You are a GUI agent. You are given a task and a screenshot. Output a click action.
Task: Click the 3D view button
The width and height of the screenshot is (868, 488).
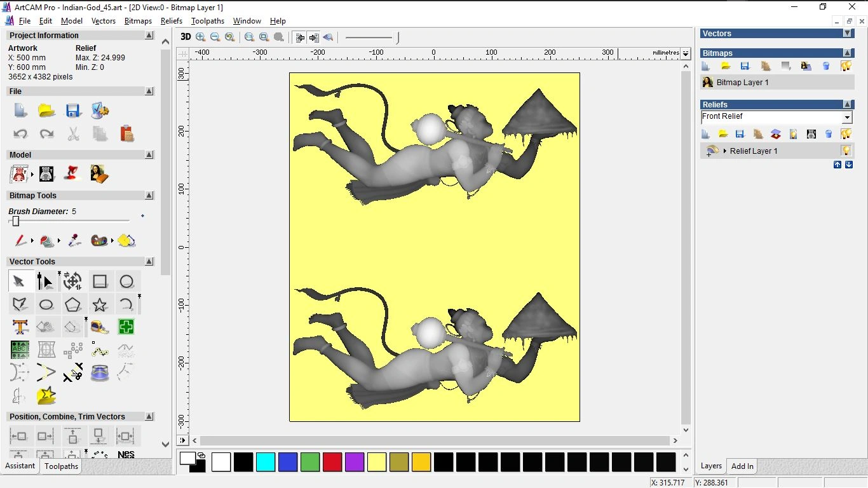point(185,37)
